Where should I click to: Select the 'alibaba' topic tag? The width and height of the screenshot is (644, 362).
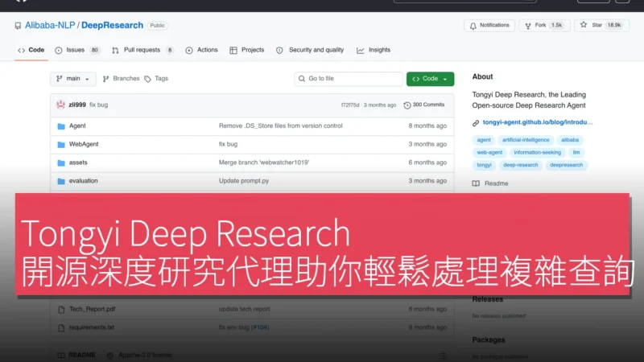(x=570, y=140)
